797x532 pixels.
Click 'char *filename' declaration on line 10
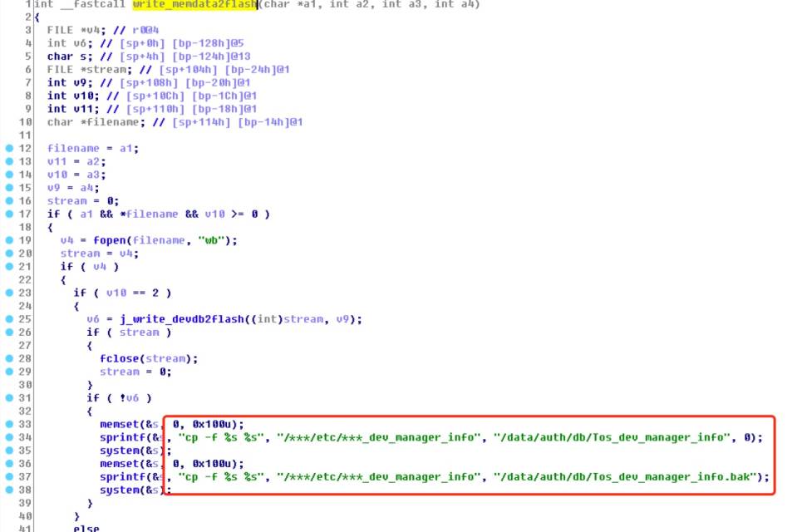96,122
